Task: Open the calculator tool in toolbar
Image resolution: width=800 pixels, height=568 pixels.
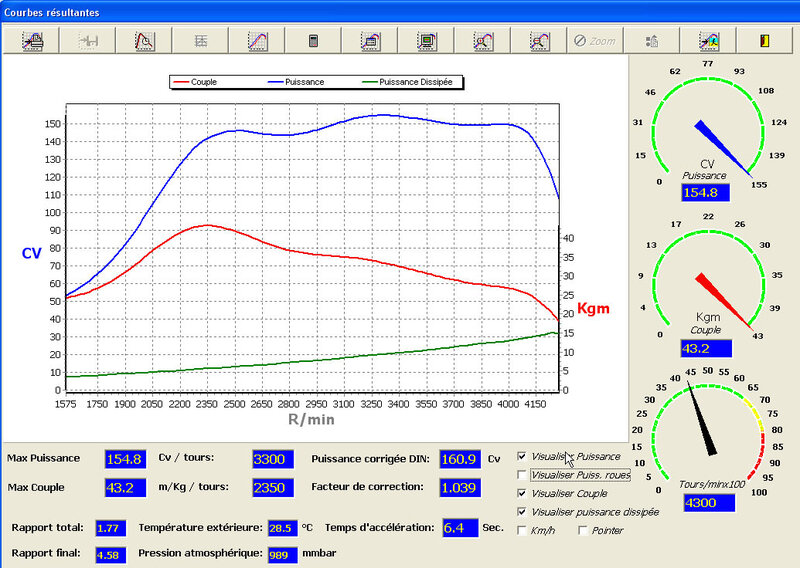Action: point(313,41)
